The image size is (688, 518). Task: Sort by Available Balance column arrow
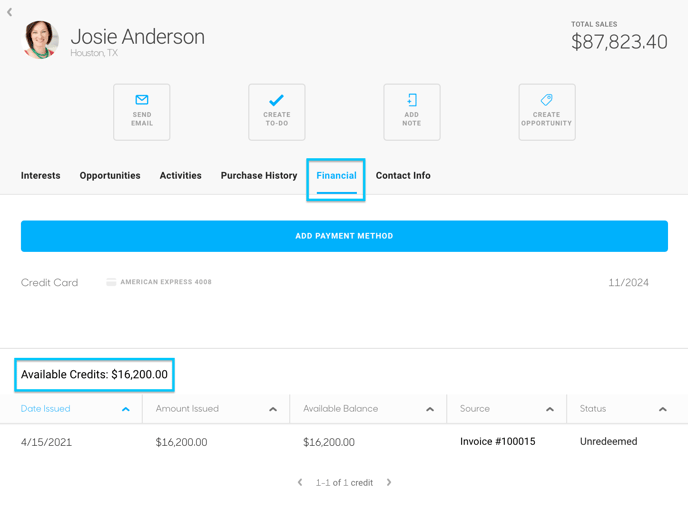click(430, 409)
